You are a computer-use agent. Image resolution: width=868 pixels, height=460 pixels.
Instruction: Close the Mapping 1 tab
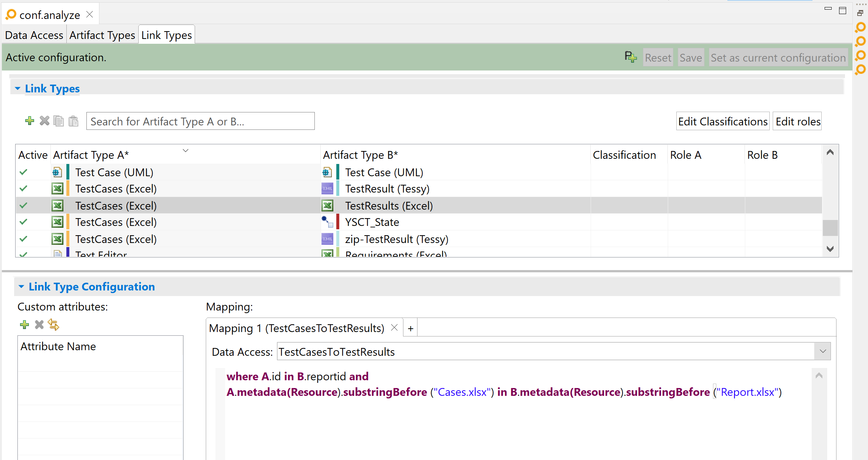point(395,328)
